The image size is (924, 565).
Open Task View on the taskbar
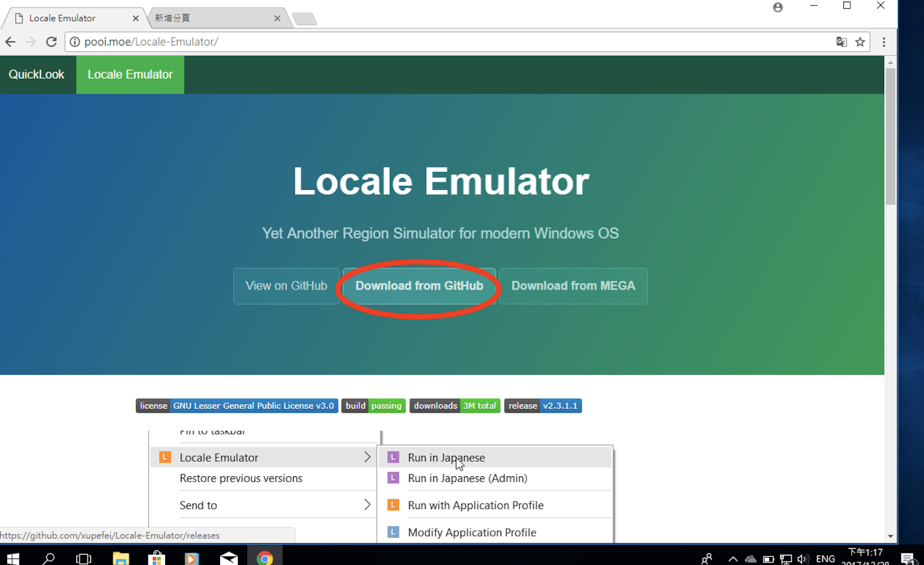coord(84,558)
